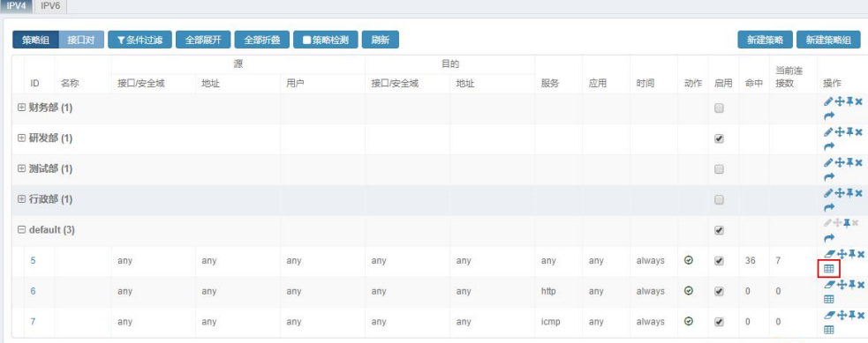Edit the 财务部 group with the pencil icon

(828, 101)
